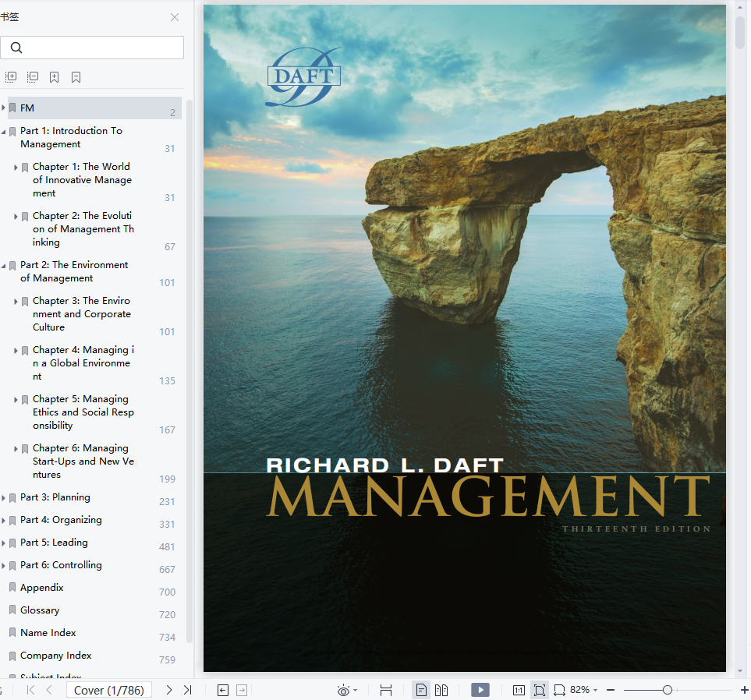
Task: Expand Part 3: Planning
Action: coord(3,497)
